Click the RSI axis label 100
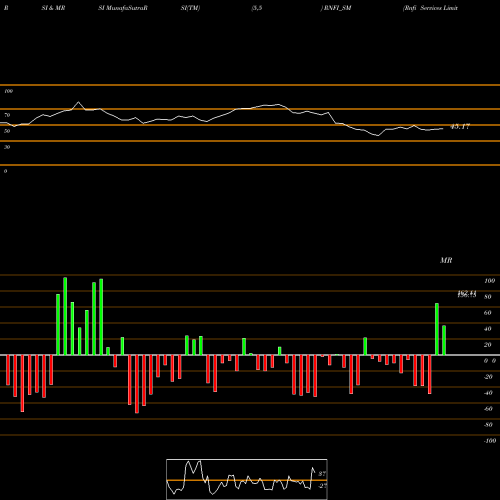The height and width of the screenshot is (500, 500). [x=8, y=91]
